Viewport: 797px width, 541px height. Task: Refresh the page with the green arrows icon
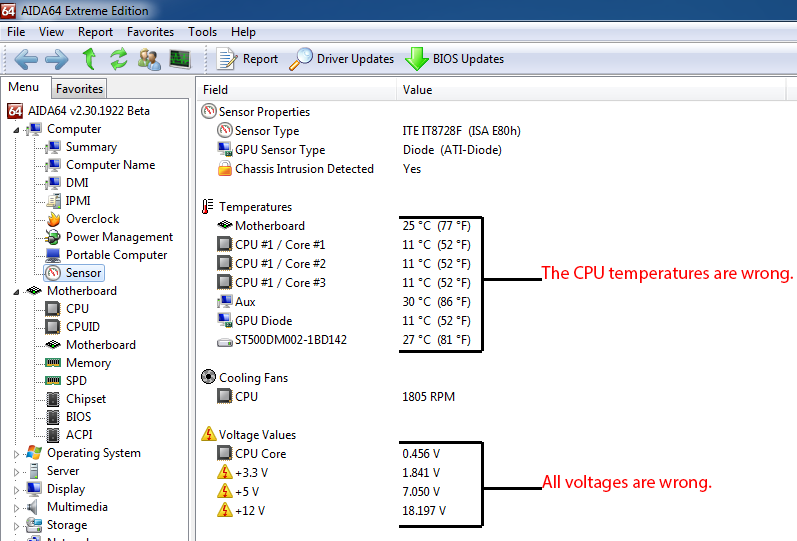point(119,59)
